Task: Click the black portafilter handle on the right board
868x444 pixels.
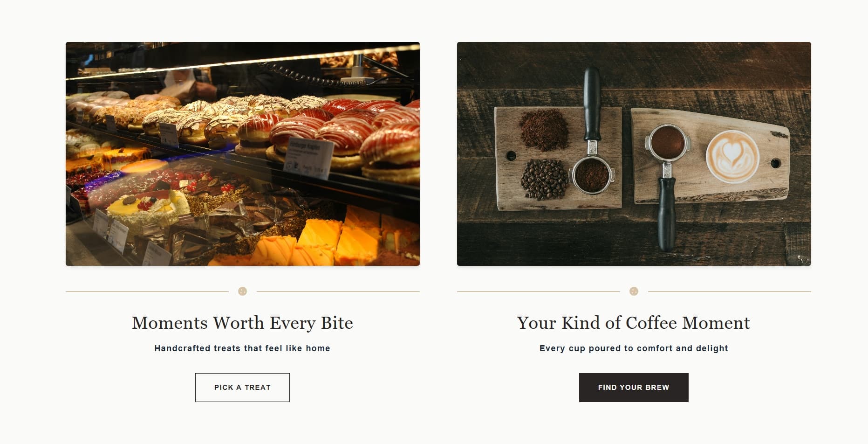Action: (666, 215)
